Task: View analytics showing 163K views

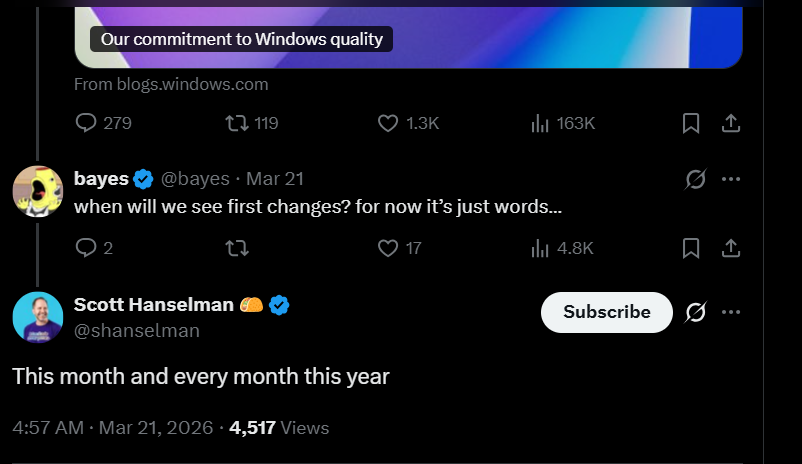Action: (540, 123)
